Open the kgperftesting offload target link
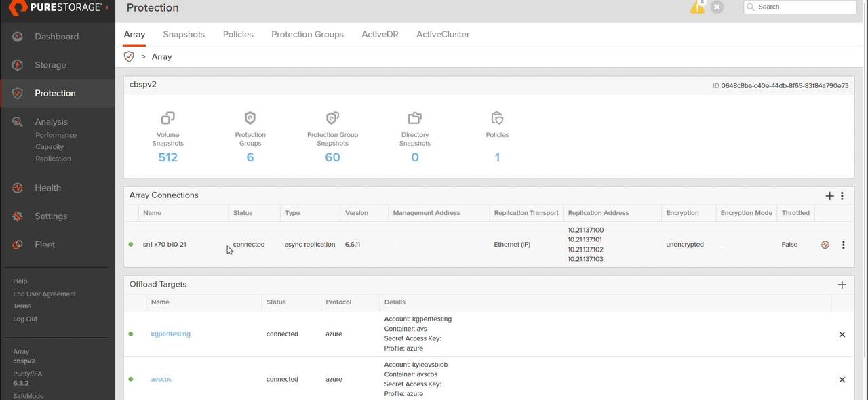The image size is (868, 400). coord(170,334)
